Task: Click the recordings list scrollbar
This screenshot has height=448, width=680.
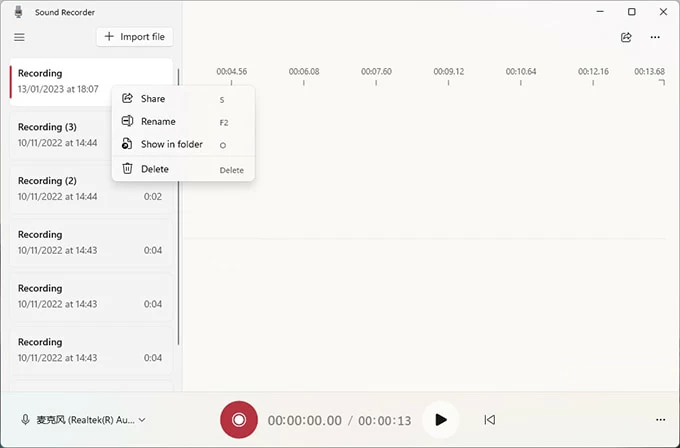Action: 179,200
